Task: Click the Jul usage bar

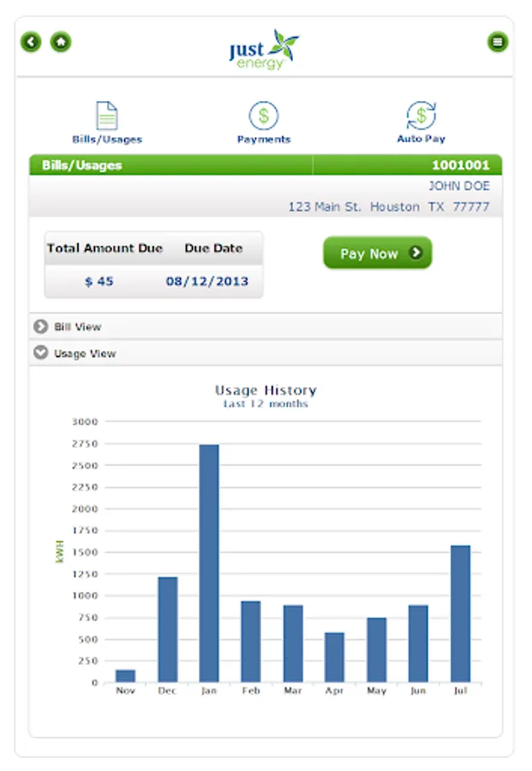Action: 461,614
